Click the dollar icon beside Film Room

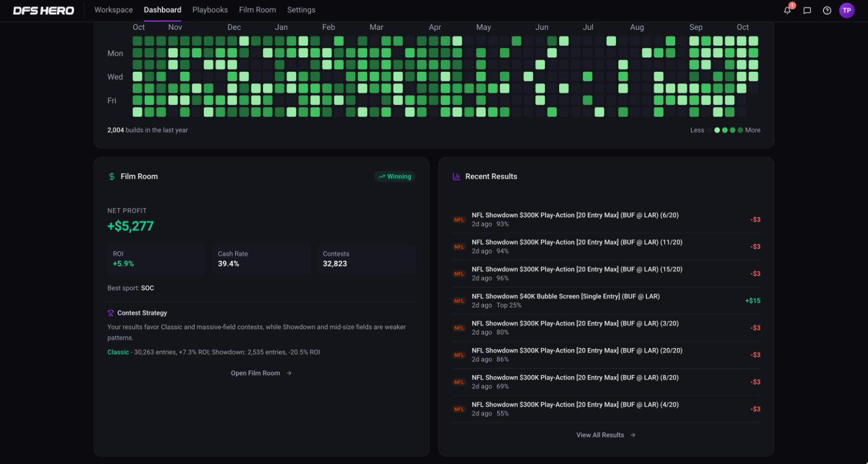coord(112,176)
